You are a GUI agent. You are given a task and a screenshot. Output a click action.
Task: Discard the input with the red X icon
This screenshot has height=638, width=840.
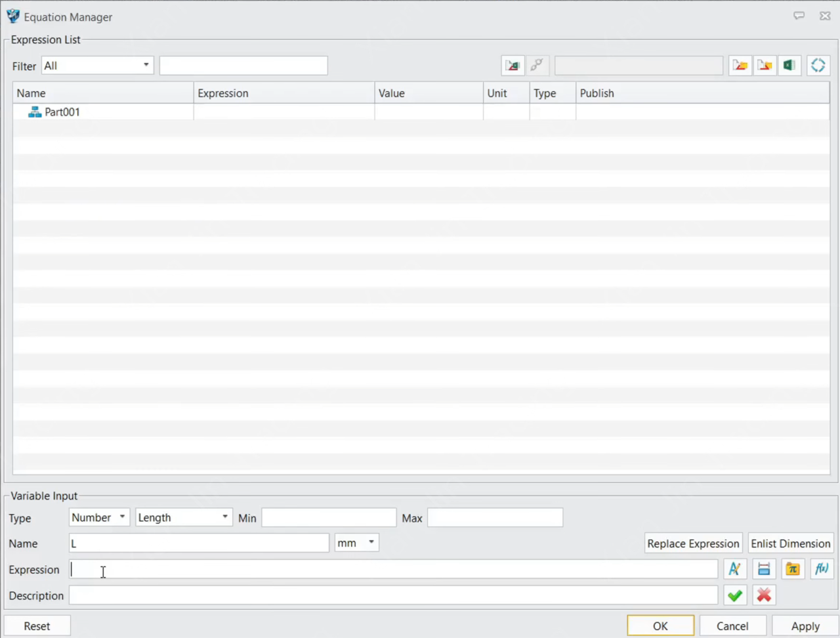[764, 595]
